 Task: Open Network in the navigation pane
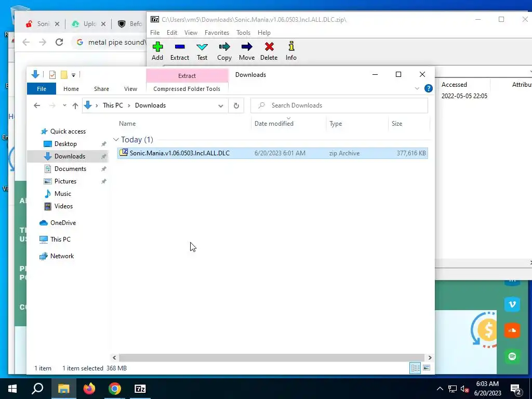62,256
